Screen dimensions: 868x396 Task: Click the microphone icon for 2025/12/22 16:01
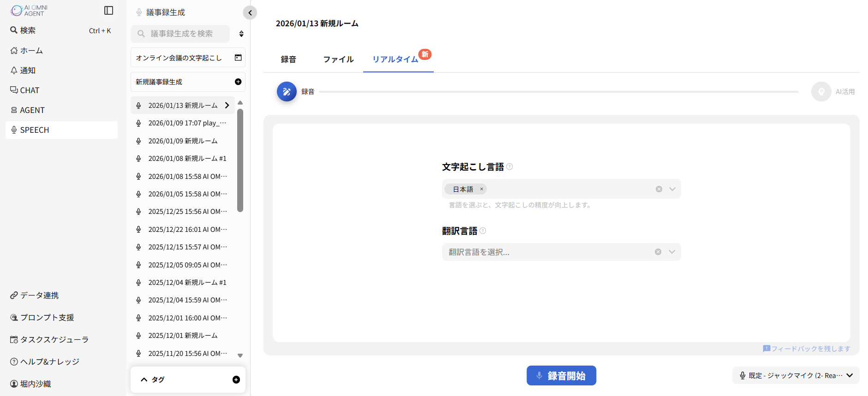point(138,229)
